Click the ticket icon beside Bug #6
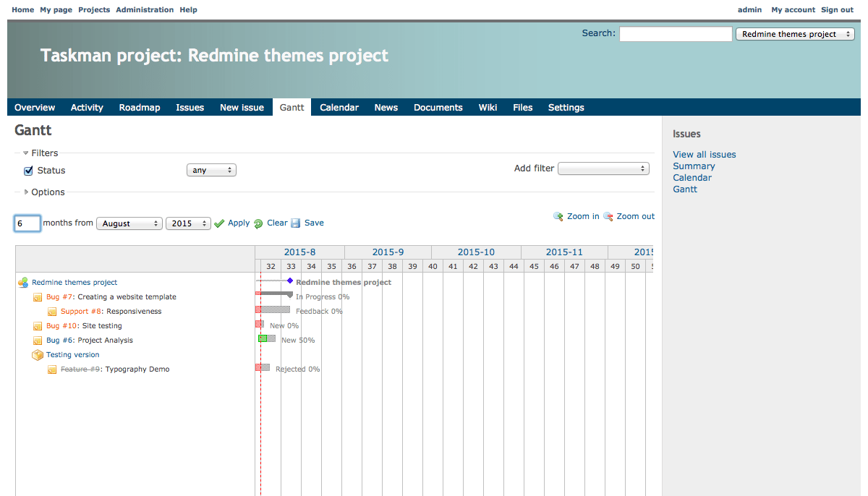 click(x=38, y=341)
